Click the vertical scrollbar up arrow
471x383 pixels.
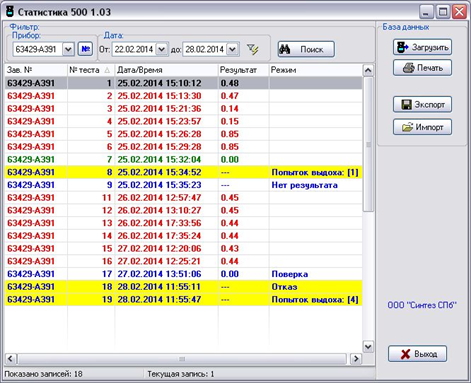(x=368, y=70)
